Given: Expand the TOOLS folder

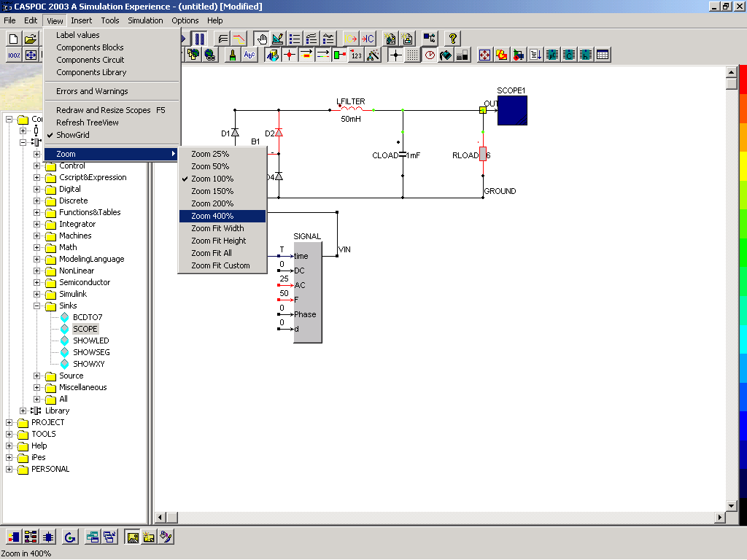Looking at the screenshot, I should pos(9,435).
